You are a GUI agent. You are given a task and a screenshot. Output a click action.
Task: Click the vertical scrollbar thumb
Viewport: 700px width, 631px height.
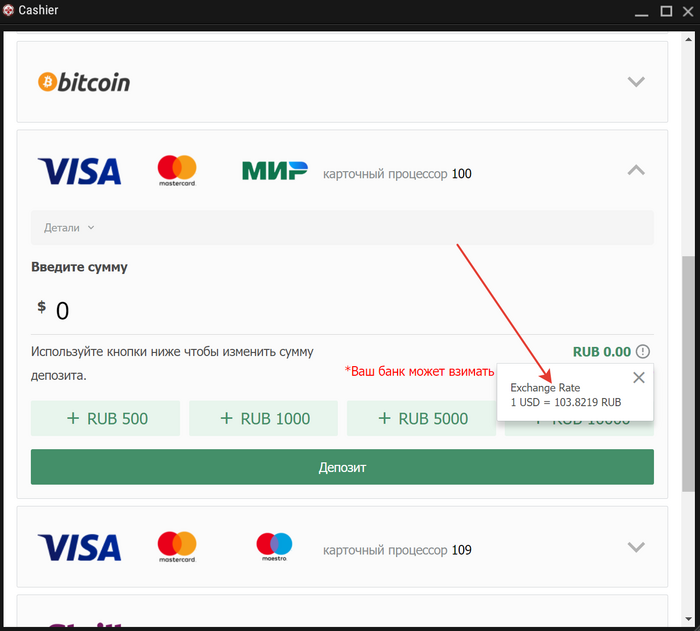tap(688, 374)
